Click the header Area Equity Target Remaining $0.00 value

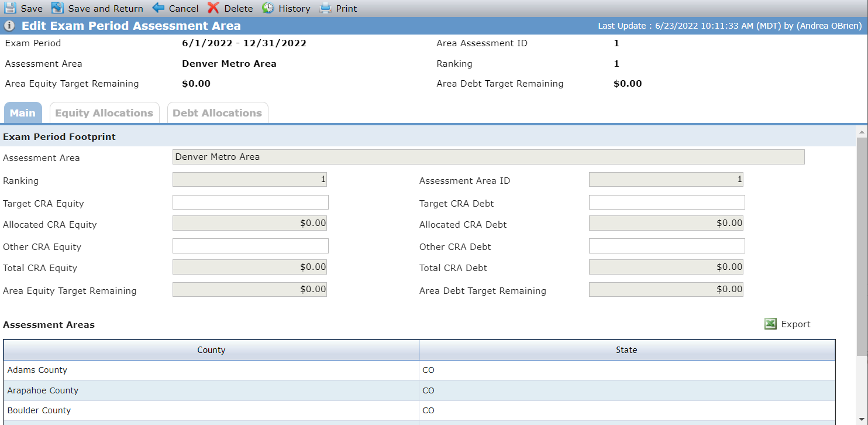[x=196, y=84]
